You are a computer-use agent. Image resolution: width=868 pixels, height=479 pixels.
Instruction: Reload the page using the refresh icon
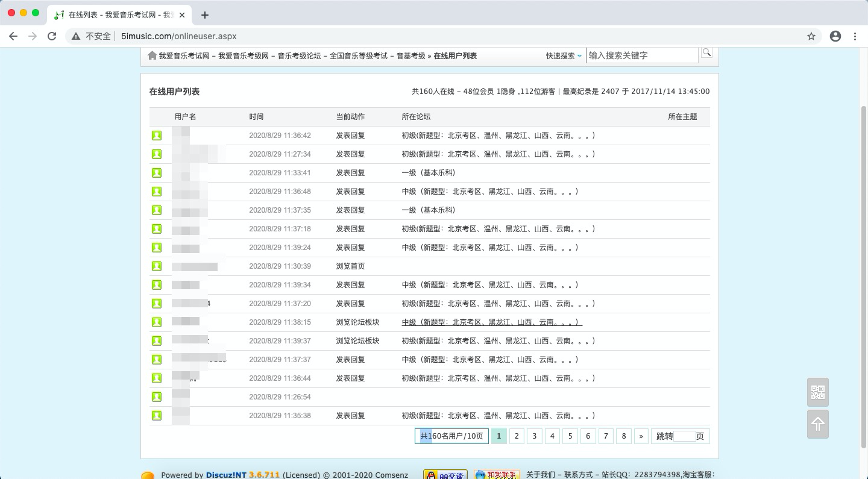[52, 36]
